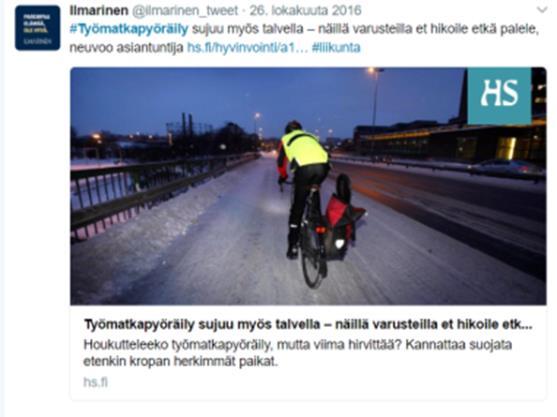
Task: Open the #liikunta hashtag
Action: (x=336, y=47)
